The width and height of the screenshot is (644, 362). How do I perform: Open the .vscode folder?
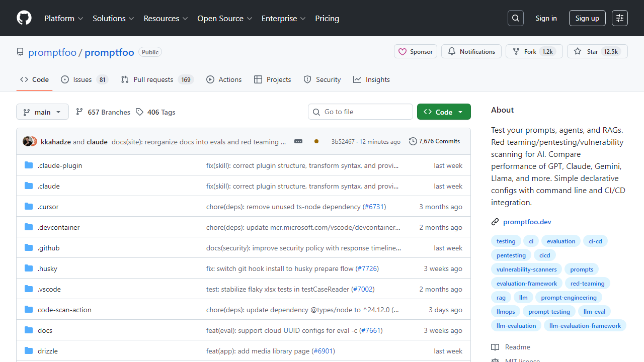[49, 289]
